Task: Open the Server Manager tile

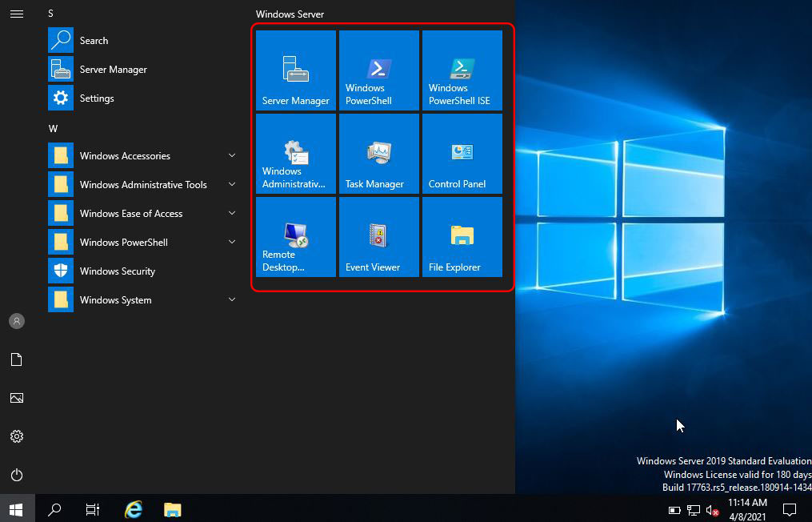Action: point(295,70)
